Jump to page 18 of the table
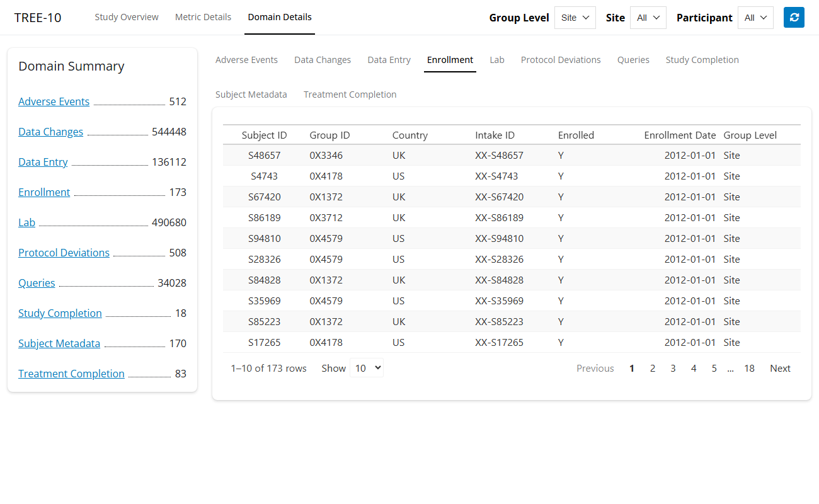Screen dimensions: 819x504 point(749,369)
